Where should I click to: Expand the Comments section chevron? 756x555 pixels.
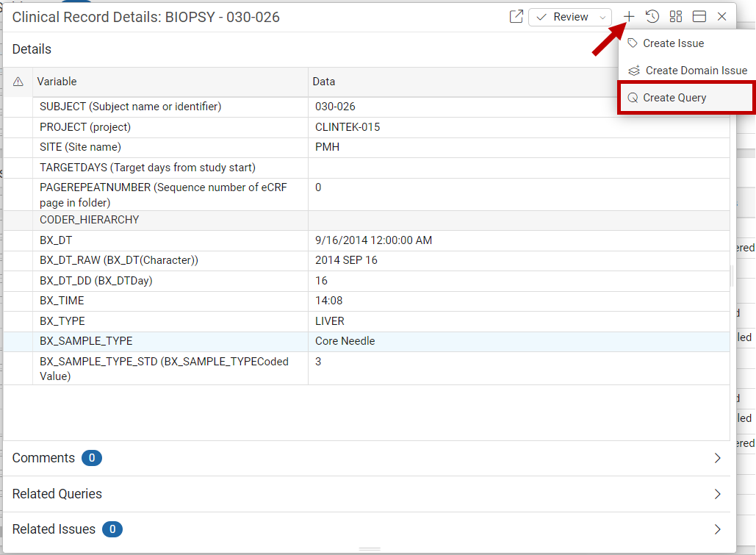point(717,458)
